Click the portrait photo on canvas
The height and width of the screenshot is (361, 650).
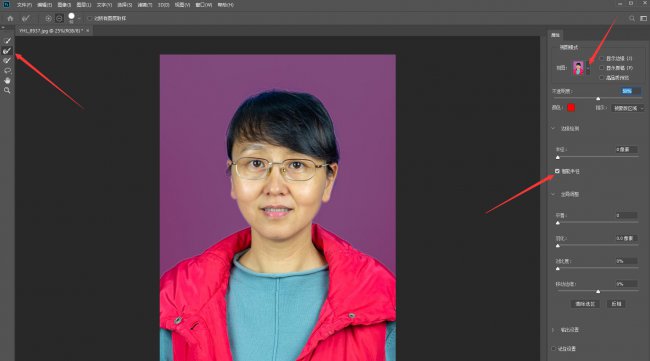278,207
